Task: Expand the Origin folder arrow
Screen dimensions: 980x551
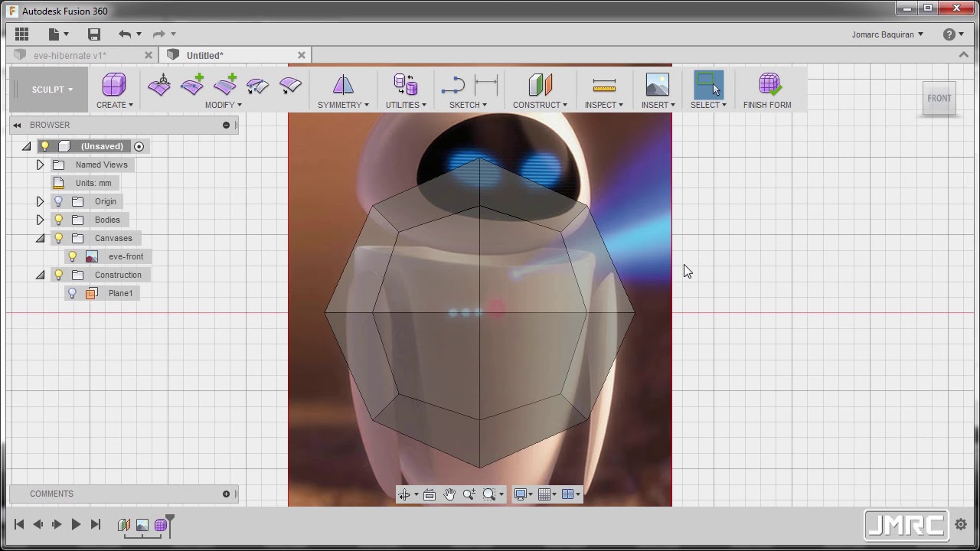Action: pos(40,201)
